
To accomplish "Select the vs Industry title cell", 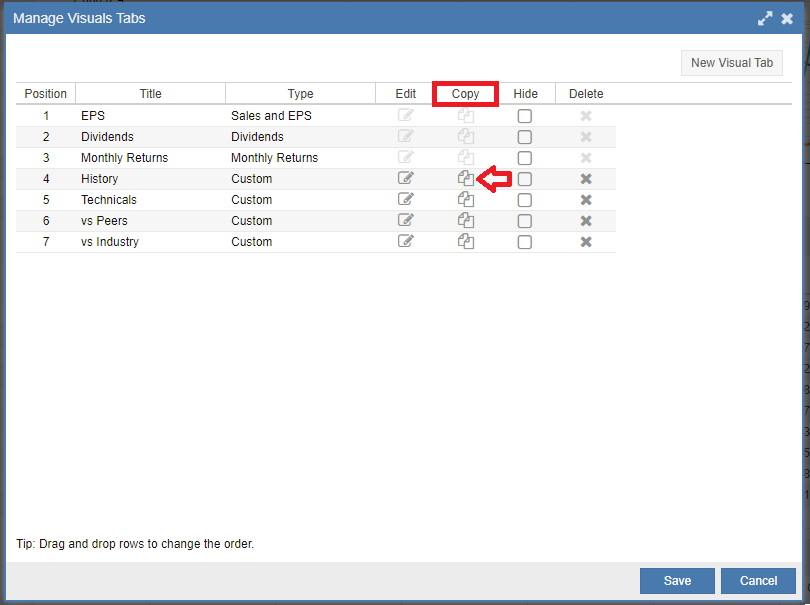I will pos(150,242).
